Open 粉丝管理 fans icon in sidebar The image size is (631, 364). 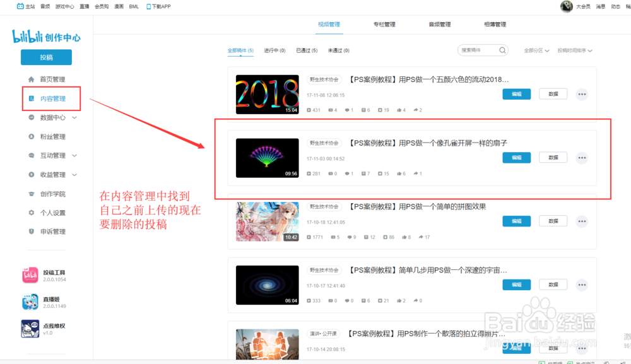pos(32,136)
